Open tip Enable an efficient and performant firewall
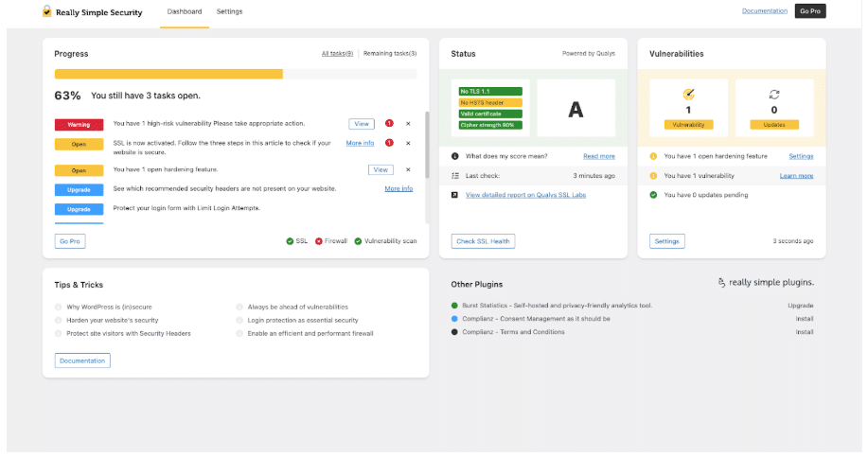This screenshot has width=868, height=457. (x=310, y=334)
